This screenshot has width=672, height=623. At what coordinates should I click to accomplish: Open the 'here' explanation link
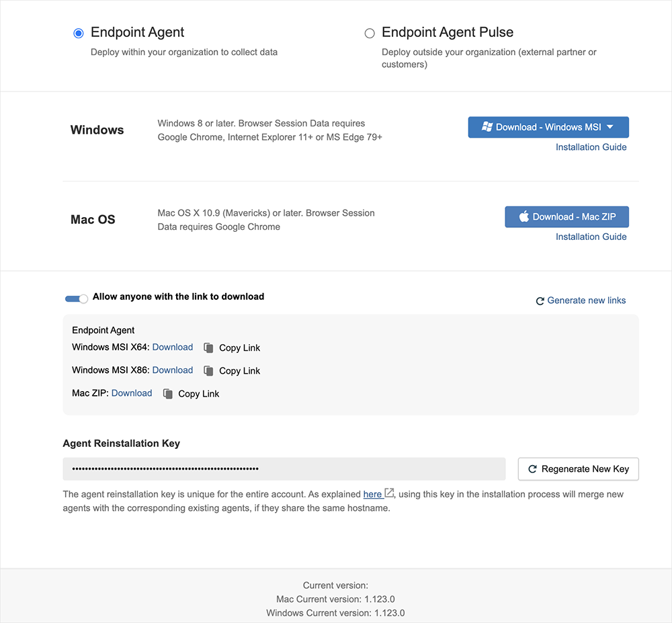(372, 495)
